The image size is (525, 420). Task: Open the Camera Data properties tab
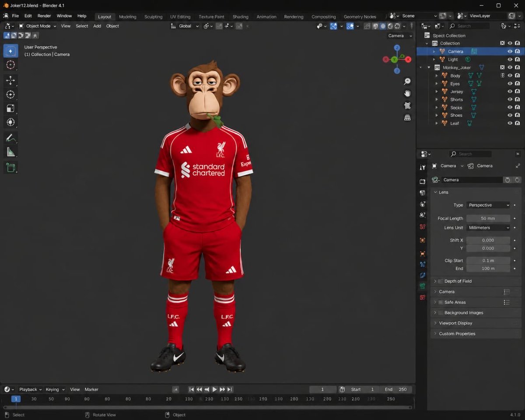point(423,286)
